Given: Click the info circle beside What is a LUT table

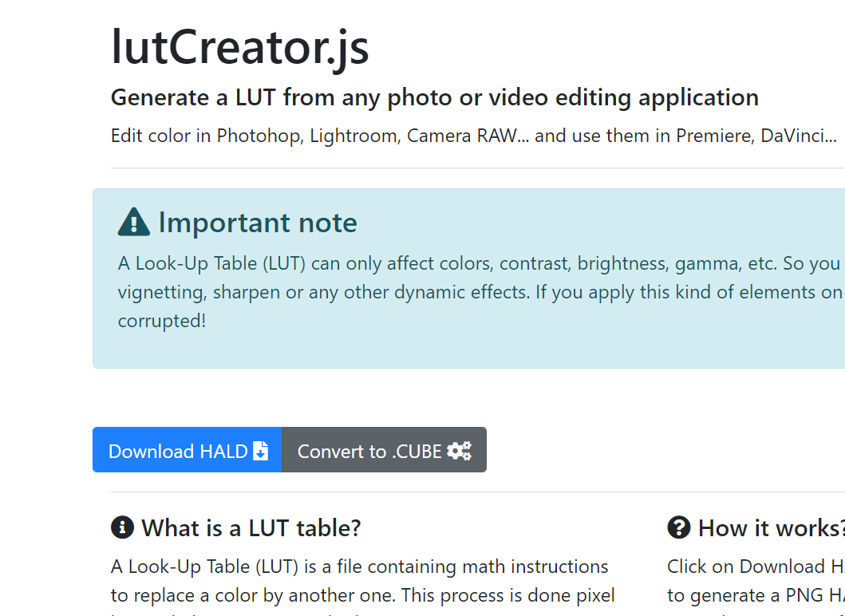Looking at the screenshot, I should coord(120,527).
